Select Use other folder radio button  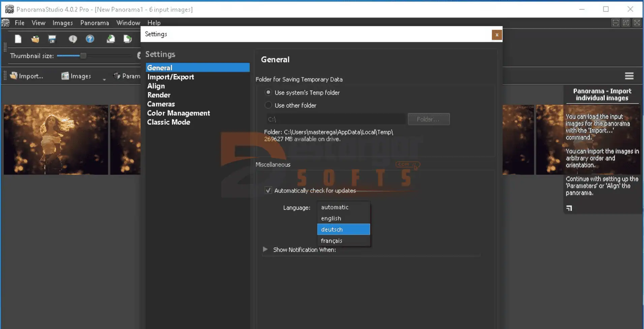(268, 105)
